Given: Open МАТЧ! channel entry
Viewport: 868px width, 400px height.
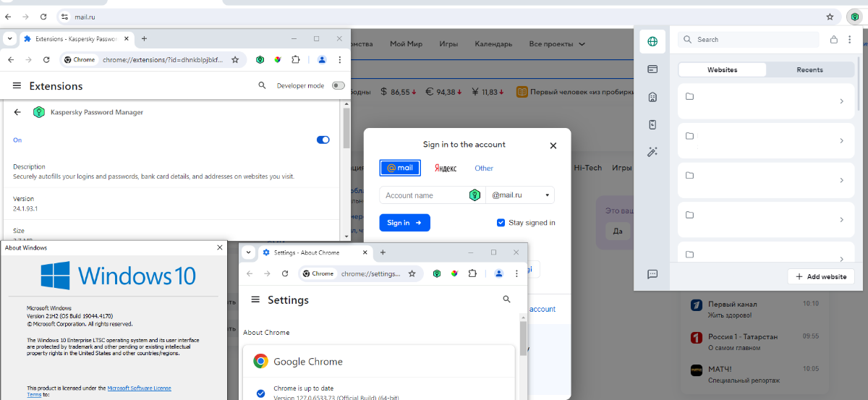Looking at the screenshot, I should coord(754,374).
